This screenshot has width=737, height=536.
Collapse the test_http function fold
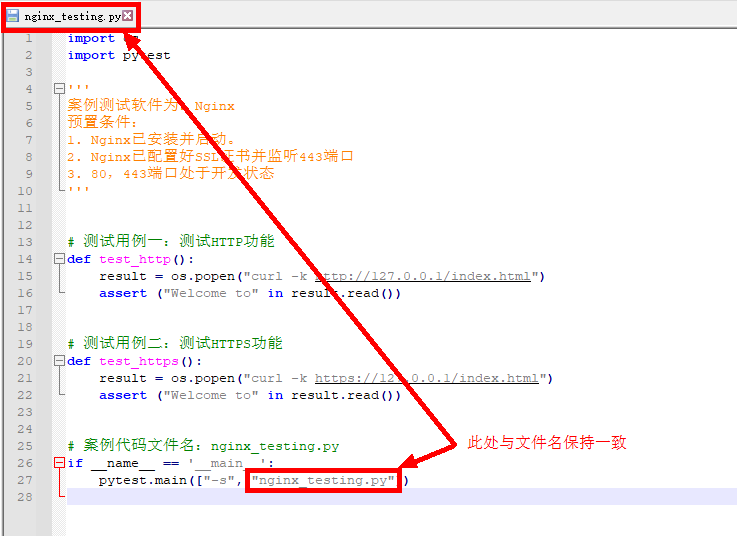(59, 259)
